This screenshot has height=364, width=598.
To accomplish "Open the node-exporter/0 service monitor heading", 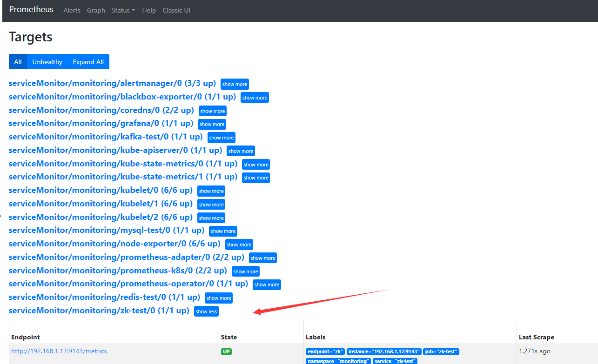I will click(114, 244).
